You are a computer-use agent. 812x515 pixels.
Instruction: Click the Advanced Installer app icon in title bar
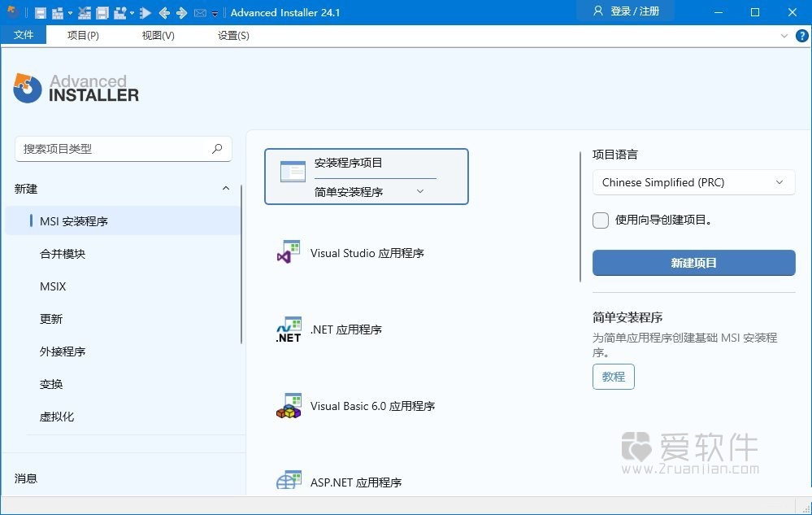(12, 12)
